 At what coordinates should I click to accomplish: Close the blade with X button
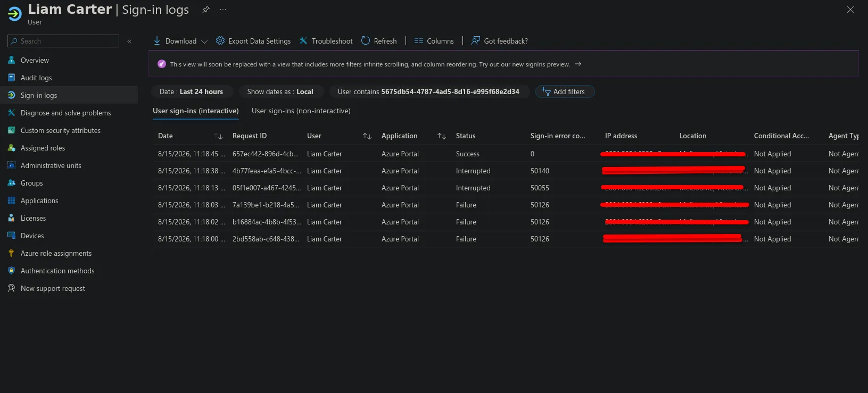pyautogui.click(x=850, y=10)
